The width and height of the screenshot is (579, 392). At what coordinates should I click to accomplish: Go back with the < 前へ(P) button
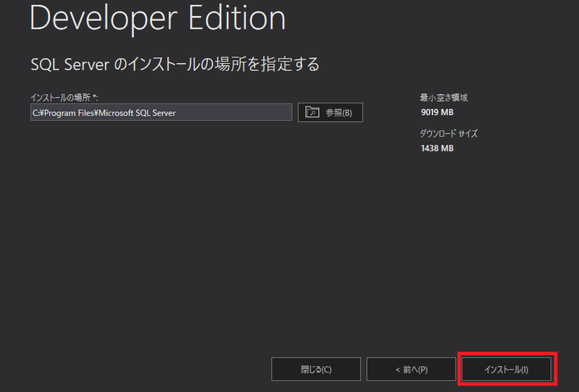(x=411, y=369)
